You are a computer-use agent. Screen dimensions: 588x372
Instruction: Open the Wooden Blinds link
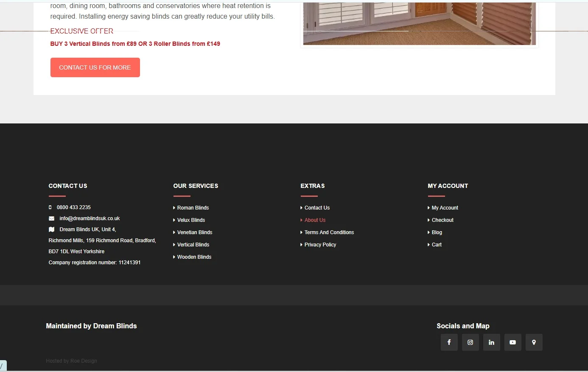(194, 257)
